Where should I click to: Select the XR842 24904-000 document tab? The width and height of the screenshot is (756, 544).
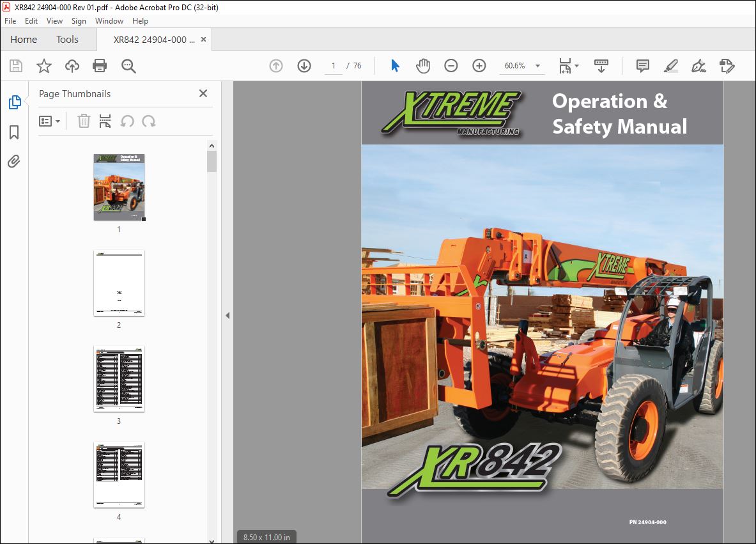pos(154,40)
